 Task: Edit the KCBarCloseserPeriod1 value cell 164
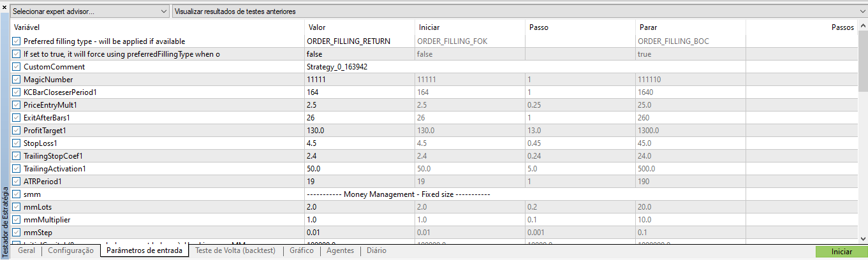pos(360,92)
